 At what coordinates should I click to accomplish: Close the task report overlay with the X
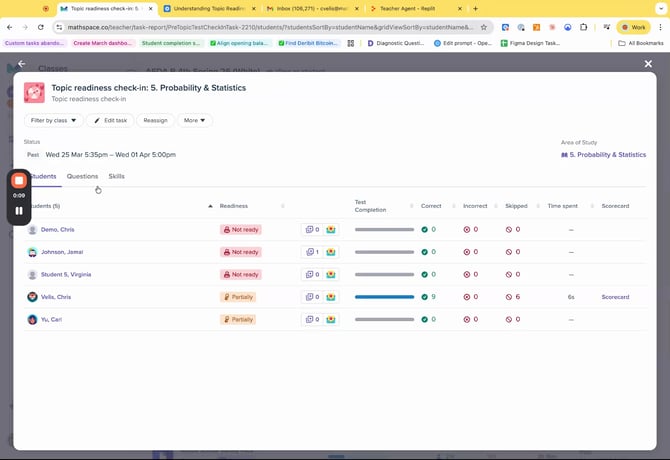coord(648,64)
